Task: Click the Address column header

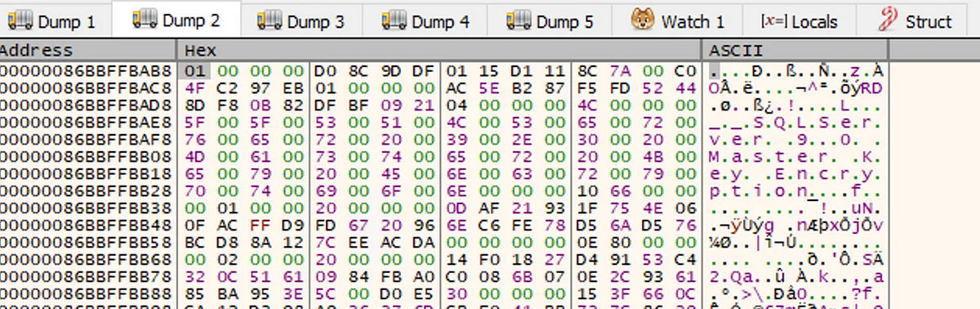Action: (87, 51)
